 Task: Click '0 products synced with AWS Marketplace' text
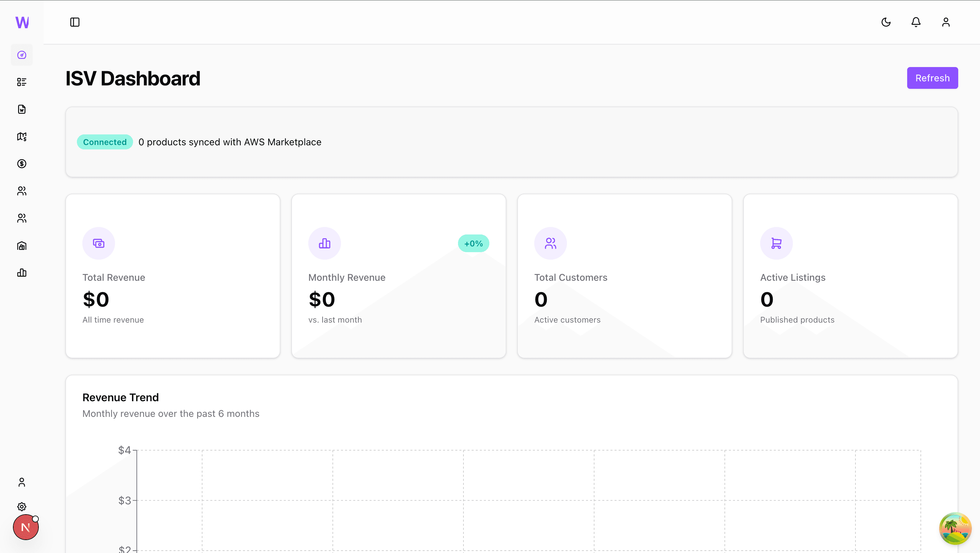[230, 142]
